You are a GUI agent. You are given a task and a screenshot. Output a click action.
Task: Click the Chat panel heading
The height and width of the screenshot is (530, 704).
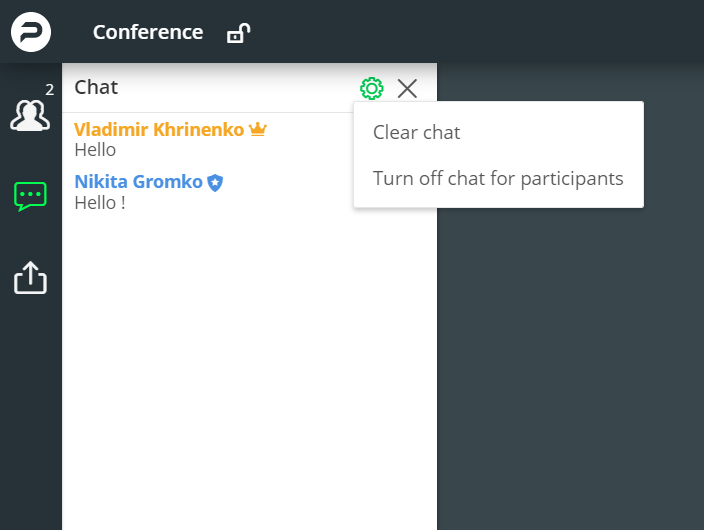[96, 87]
